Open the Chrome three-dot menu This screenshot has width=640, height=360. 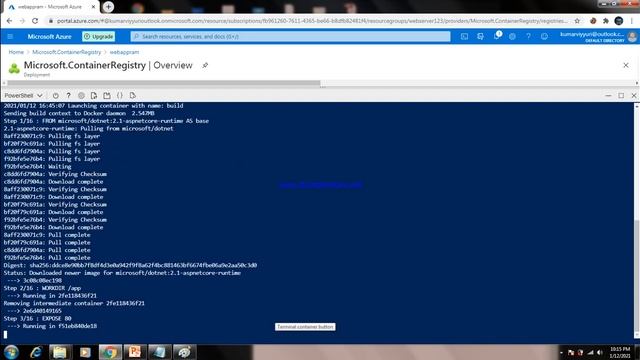pos(632,21)
